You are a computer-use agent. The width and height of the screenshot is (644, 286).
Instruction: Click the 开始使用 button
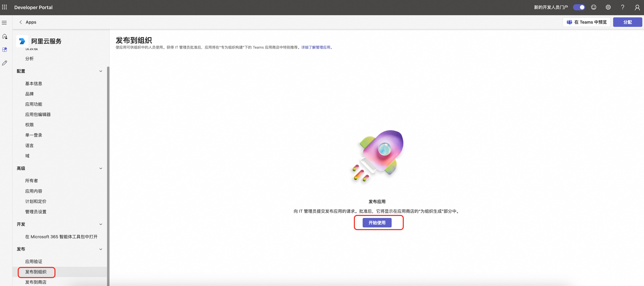(377, 223)
